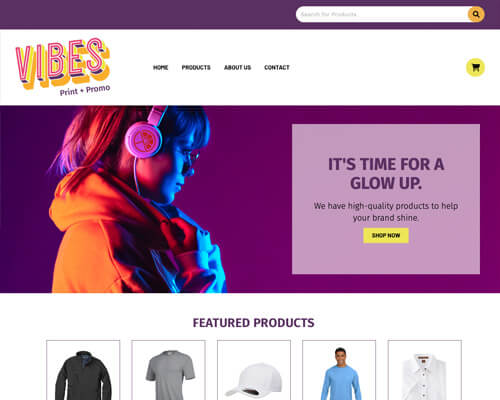Select the blue long-sleeve shirt thumbnail
Image resolution: width=500 pixels, height=400 pixels.
[339, 370]
